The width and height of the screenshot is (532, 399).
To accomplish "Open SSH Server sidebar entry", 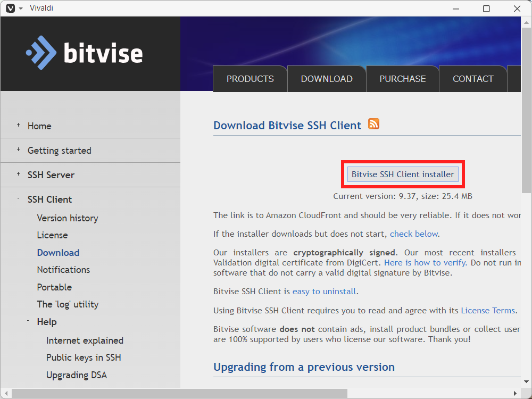I will tap(51, 175).
